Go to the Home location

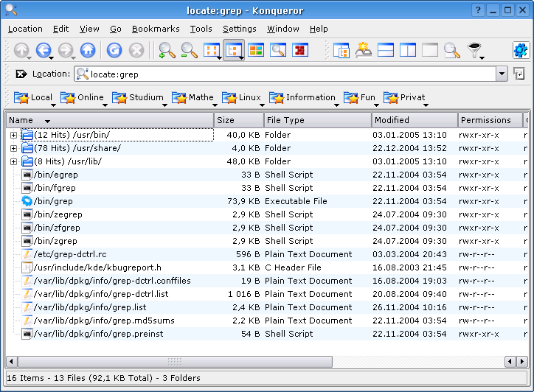point(88,50)
